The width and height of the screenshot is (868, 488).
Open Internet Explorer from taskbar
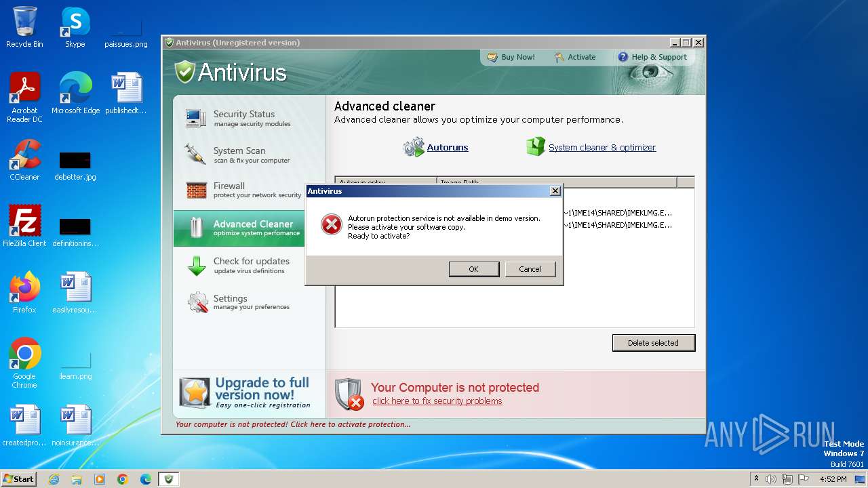(54, 479)
